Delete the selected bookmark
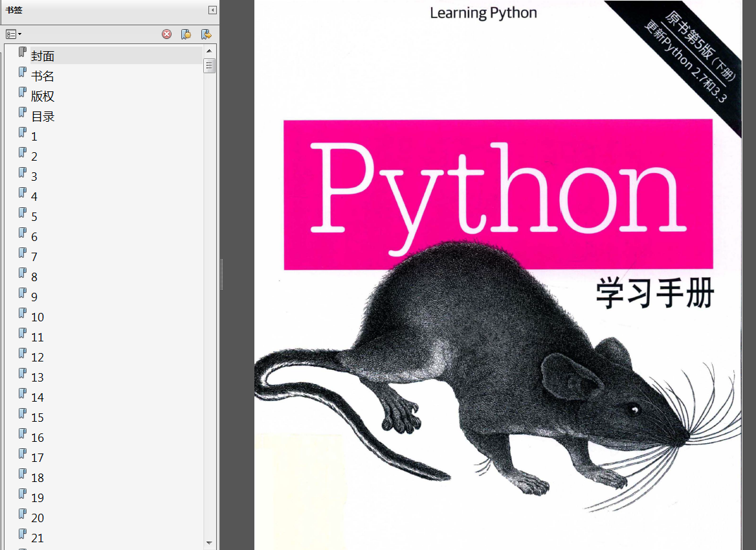This screenshot has width=756, height=550. tap(167, 34)
